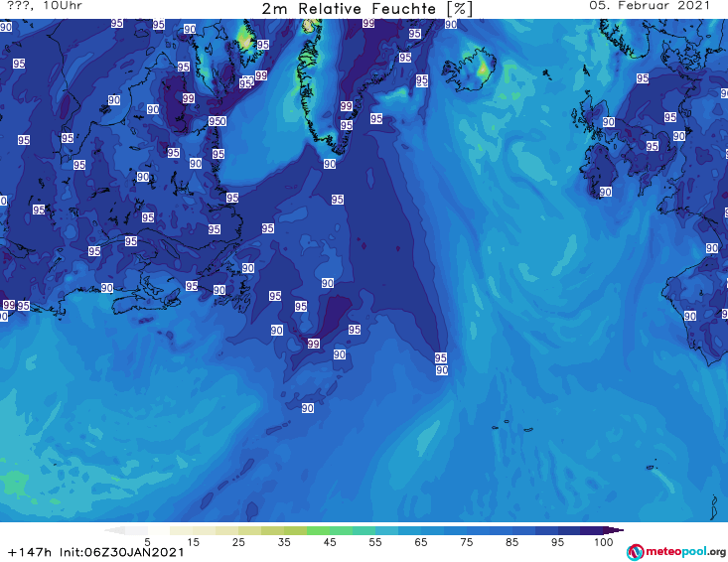Image resolution: width=728 pixels, height=562 pixels.
Task: Click the color scale value '100'
Action: click(604, 542)
